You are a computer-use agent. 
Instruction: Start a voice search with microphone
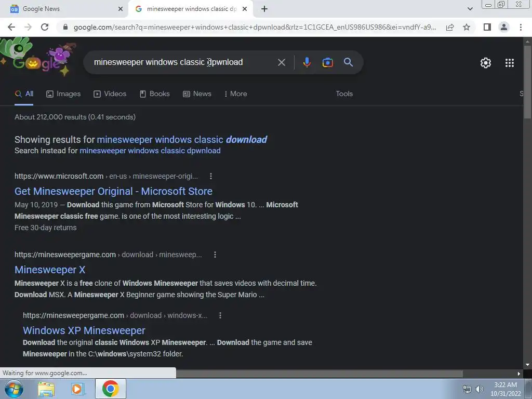click(307, 62)
